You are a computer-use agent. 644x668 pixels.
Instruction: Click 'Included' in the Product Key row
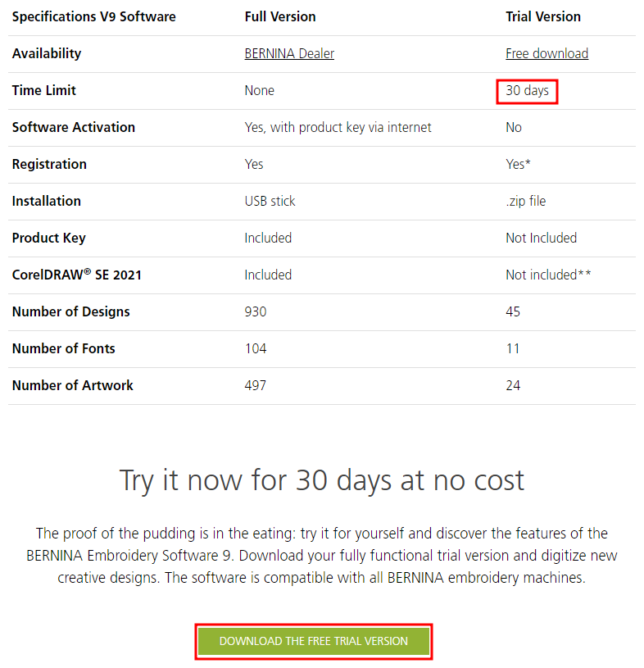(268, 239)
